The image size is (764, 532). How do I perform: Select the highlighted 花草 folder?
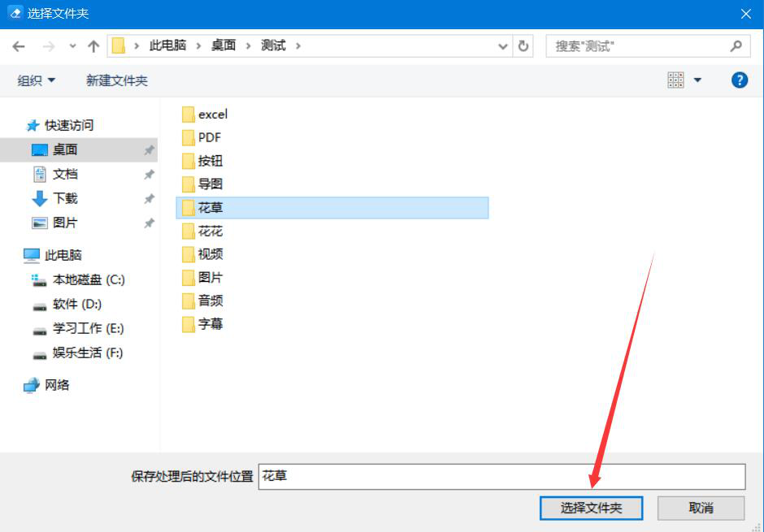(332, 208)
